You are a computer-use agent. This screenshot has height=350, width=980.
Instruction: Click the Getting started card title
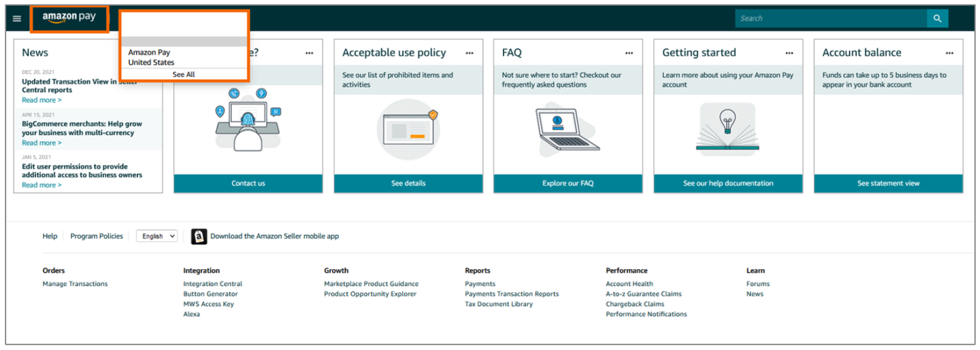[x=699, y=53]
